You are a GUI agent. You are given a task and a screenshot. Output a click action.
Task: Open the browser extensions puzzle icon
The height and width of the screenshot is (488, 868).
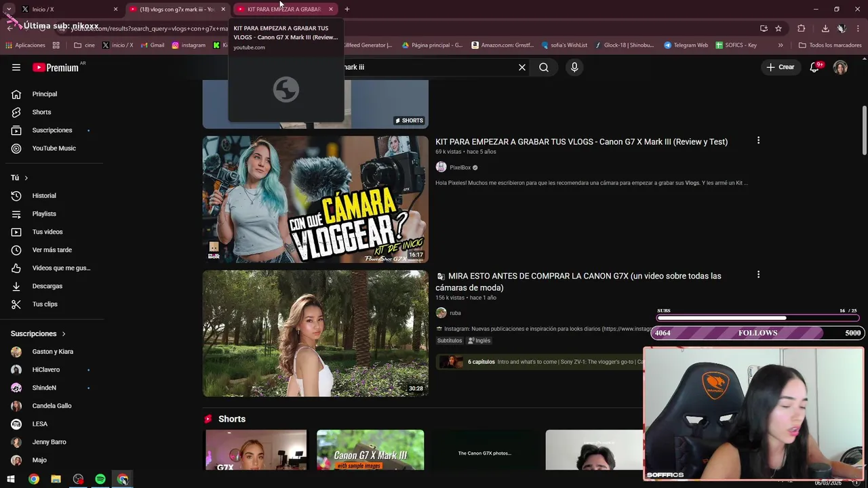[x=801, y=28]
